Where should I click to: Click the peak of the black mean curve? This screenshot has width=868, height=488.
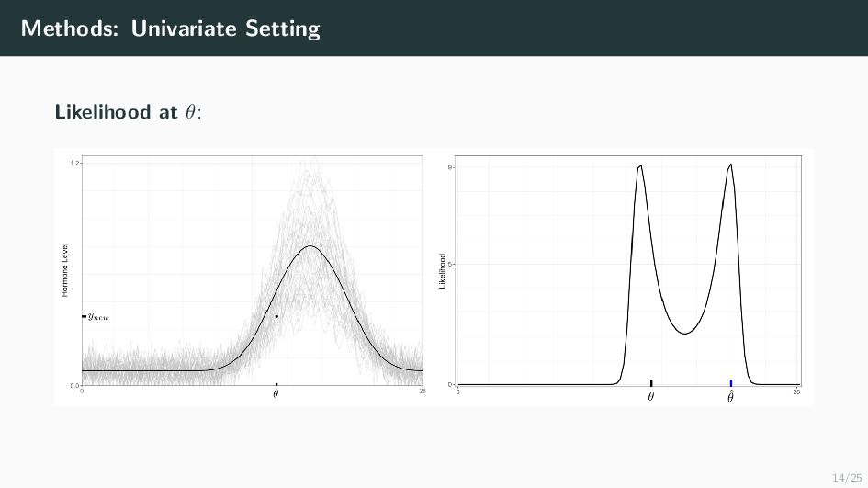(310, 246)
